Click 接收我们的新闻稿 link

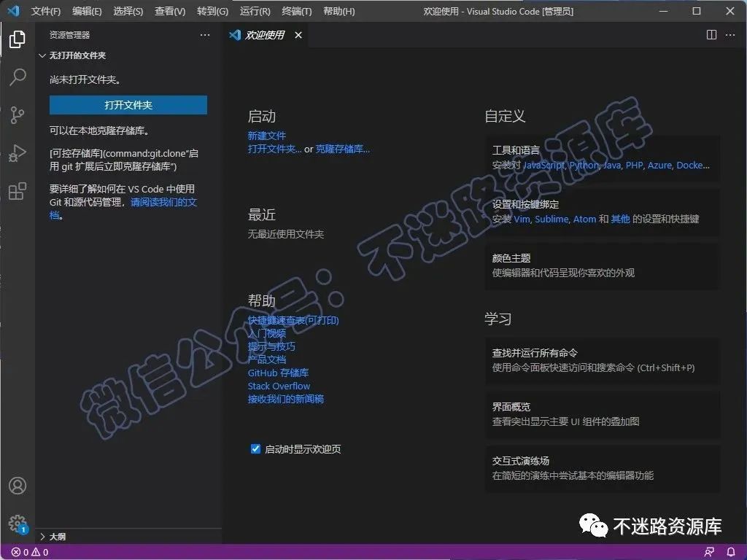[x=286, y=399]
